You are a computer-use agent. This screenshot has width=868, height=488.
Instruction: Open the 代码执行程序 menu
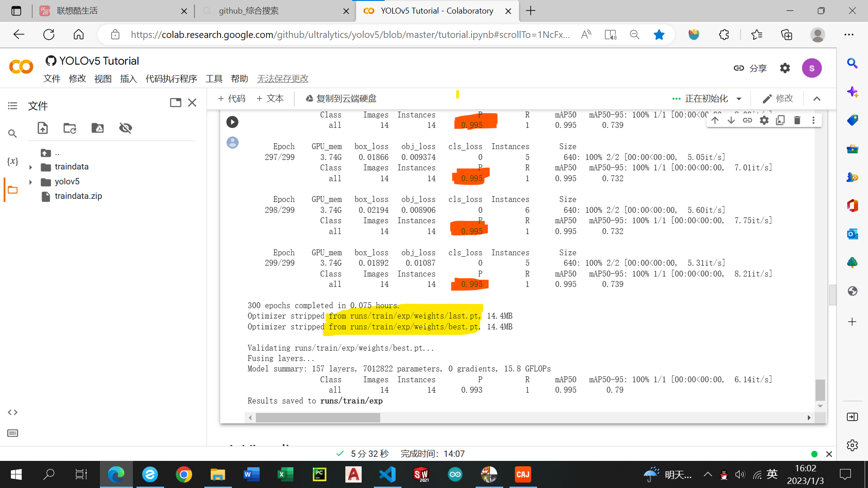pos(171,79)
